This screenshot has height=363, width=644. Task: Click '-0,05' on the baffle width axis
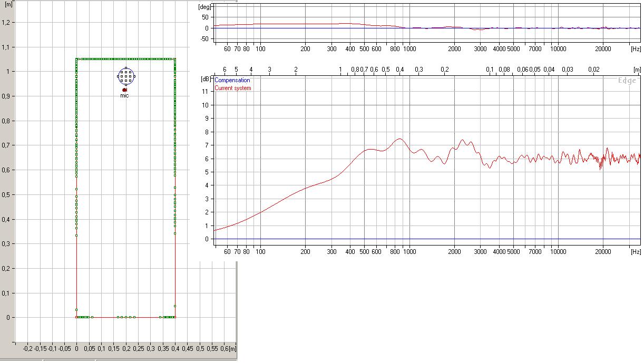pos(64,349)
